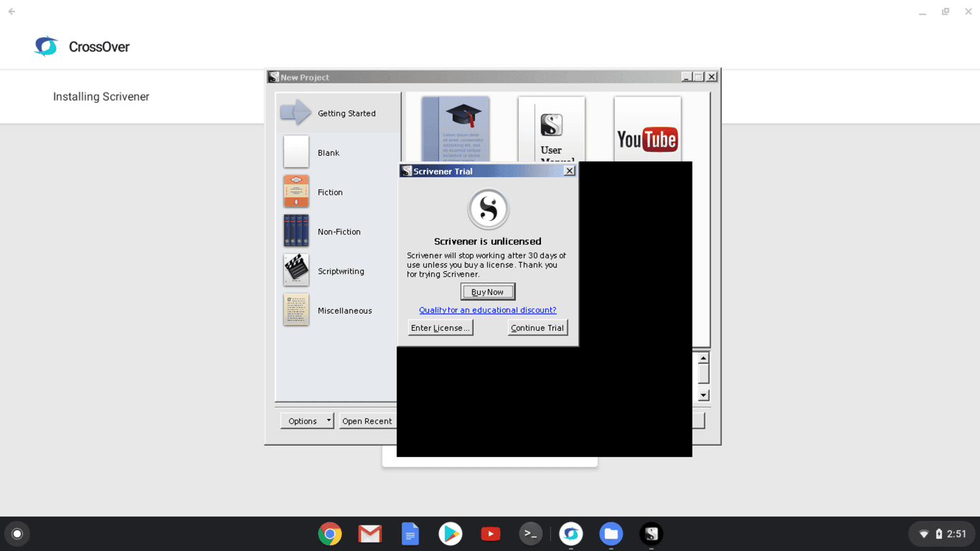The image size is (980, 551).
Task: Select the Blank category label
Action: click(328, 152)
